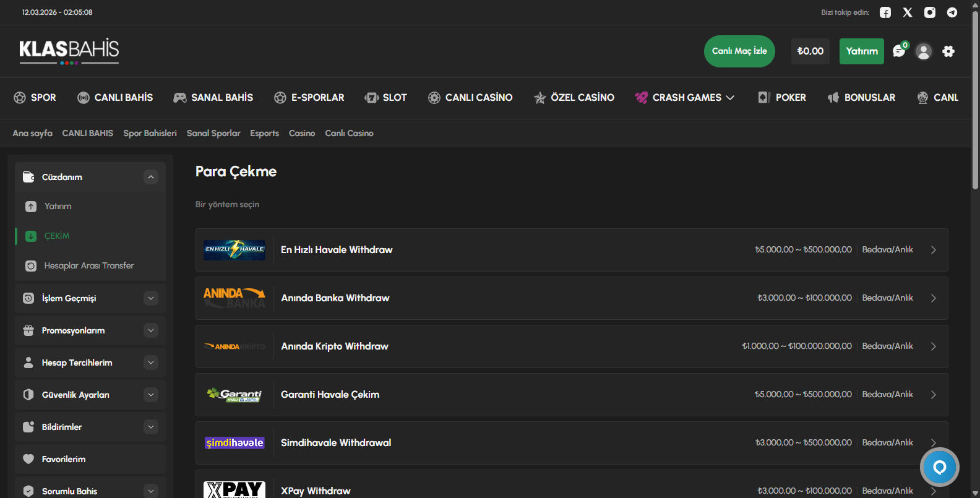
Task: Click the Favorilerim heart icon
Action: point(28,459)
